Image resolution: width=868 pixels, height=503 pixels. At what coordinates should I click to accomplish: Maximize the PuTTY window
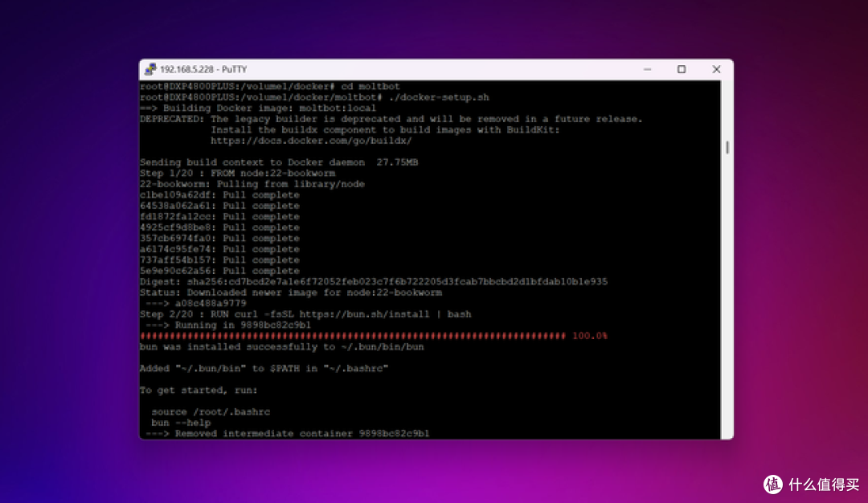[682, 69]
